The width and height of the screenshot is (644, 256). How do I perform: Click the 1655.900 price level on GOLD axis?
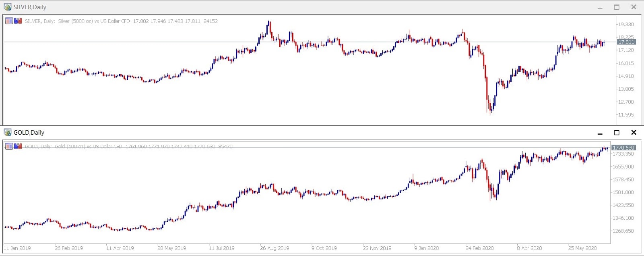coord(623,167)
